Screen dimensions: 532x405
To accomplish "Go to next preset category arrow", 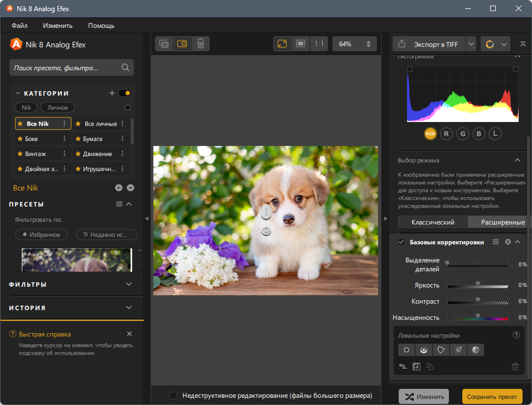I will pos(130,188).
